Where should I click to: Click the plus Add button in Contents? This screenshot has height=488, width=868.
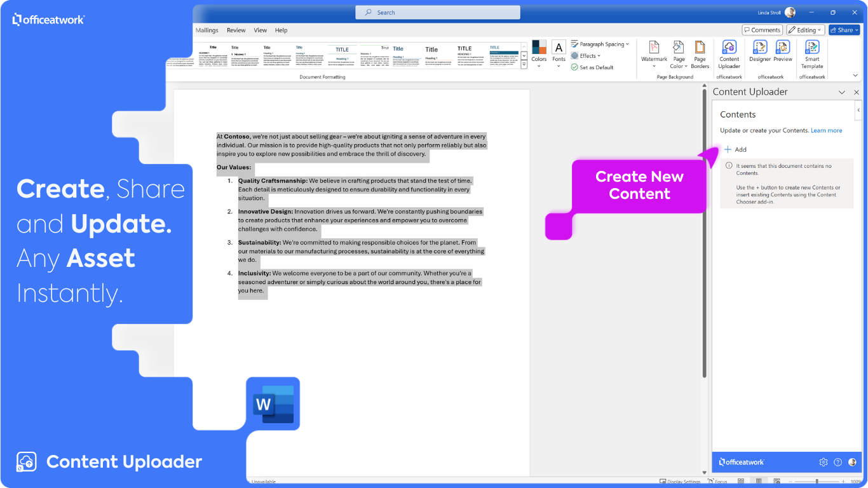(x=735, y=149)
